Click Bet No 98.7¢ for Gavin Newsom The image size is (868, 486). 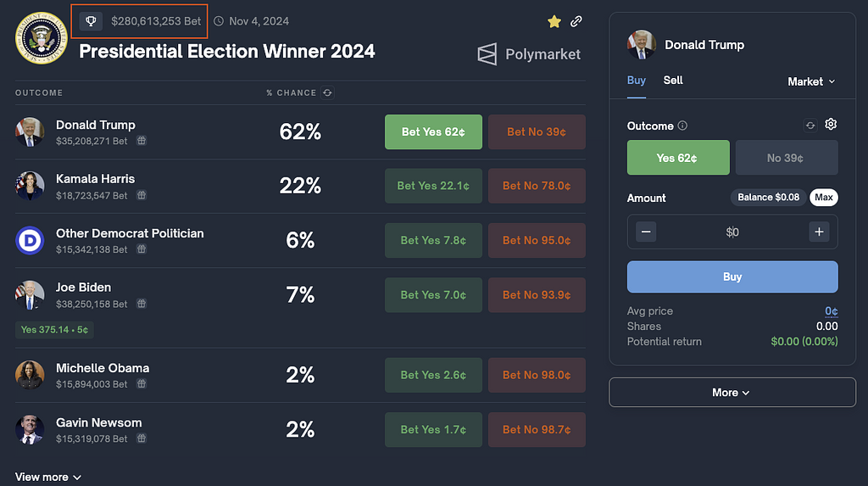(537, 429)
